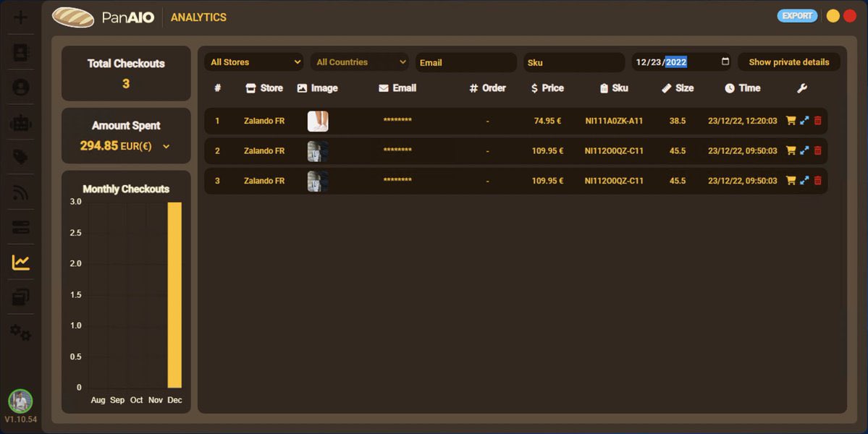
Task: Open the accounts user icon in the sidebar
Action: [x=20, y=88]
